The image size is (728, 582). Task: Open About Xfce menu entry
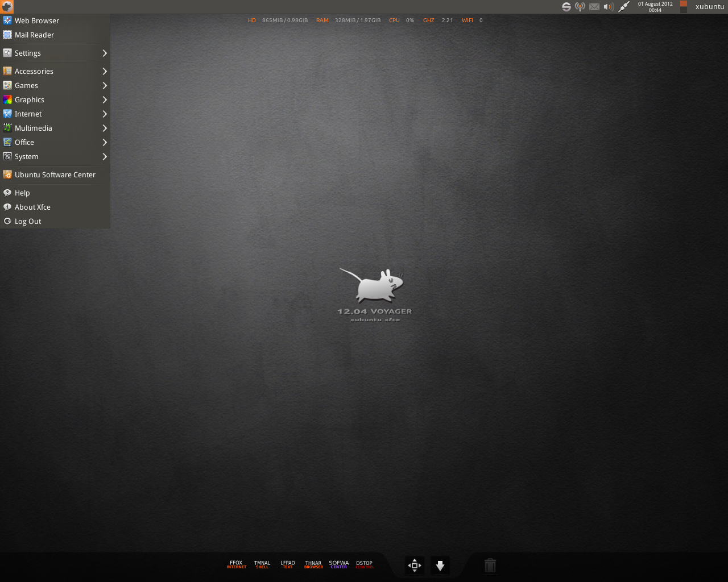tap(55, 207)
